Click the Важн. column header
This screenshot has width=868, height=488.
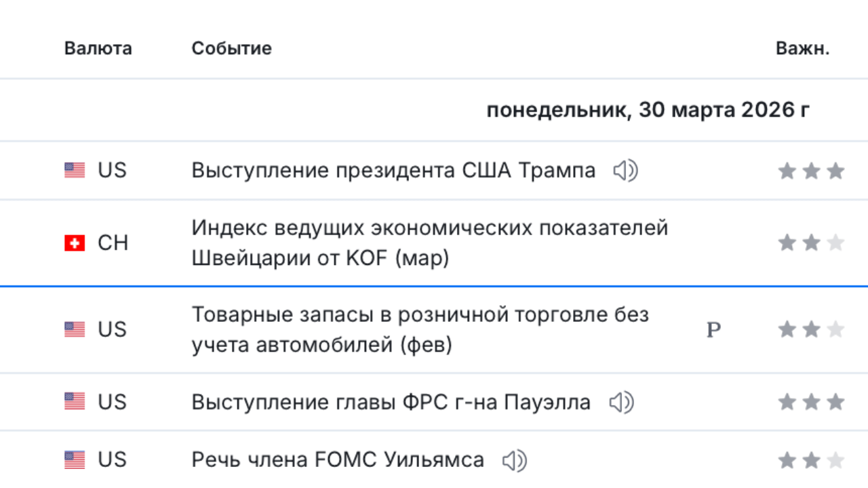pyautogui.click(x=802, y=49)
